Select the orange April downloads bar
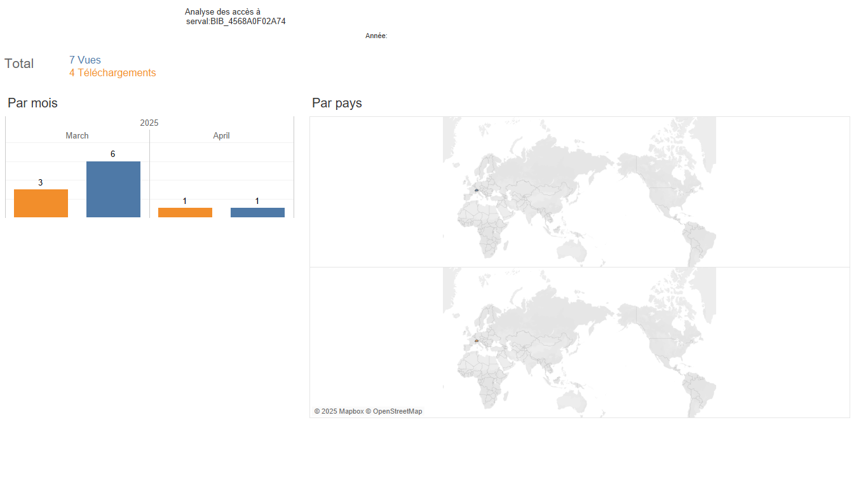 pos(185,212)
